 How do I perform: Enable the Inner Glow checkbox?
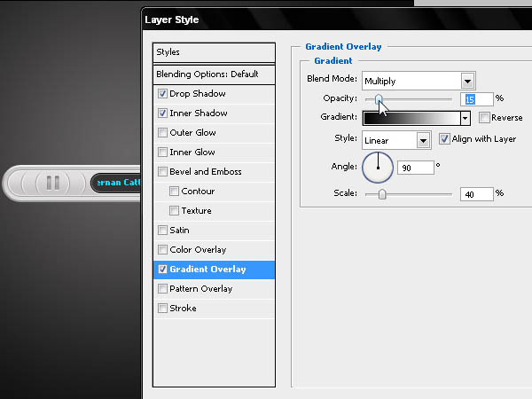point(162,152)
